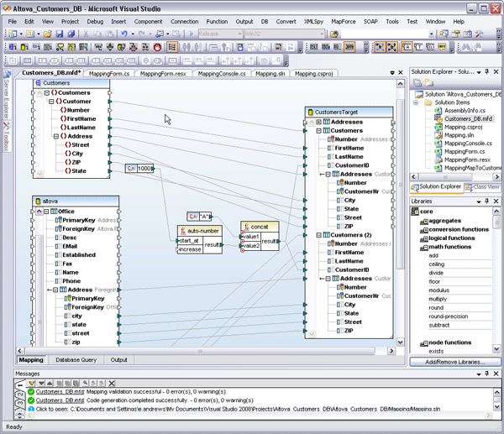
Task: Click the Save icon in the toolbar
Action: click(59, 34)
